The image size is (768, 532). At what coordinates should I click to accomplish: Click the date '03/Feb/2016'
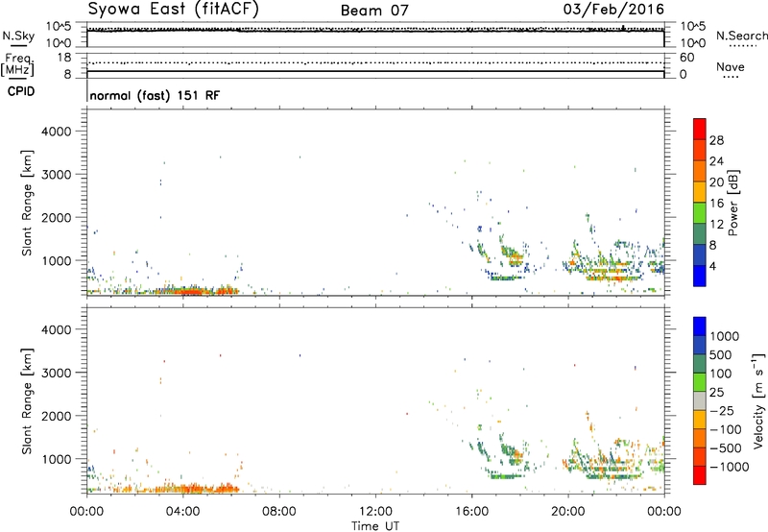pyautogui.click(x=613, y=10)
